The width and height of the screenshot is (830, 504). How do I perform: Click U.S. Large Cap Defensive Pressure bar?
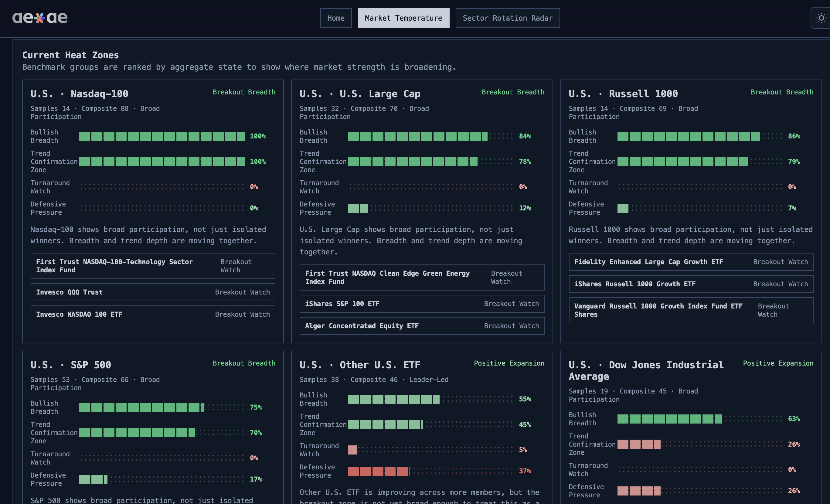pyautogui.click(x=431, y=208)
